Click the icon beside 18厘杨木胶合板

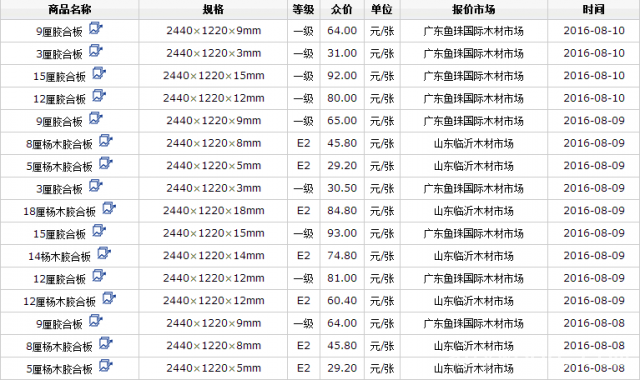coord(109,209)
